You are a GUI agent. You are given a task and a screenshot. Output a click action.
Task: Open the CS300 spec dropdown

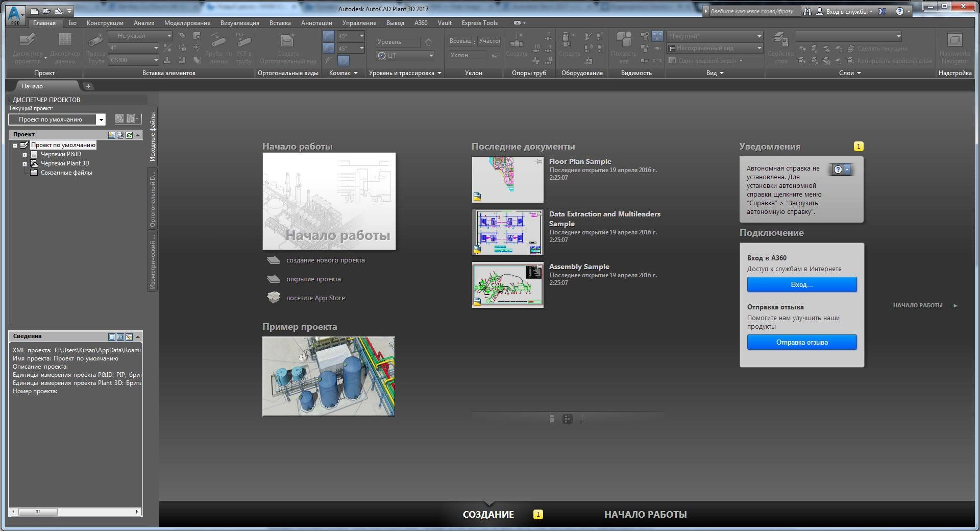tap(134, 60)
